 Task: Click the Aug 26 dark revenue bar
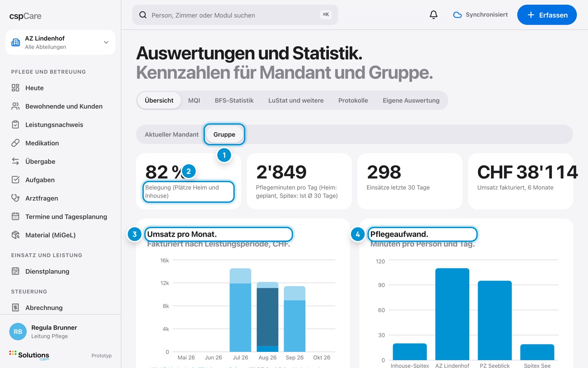(x=268, y=317)
